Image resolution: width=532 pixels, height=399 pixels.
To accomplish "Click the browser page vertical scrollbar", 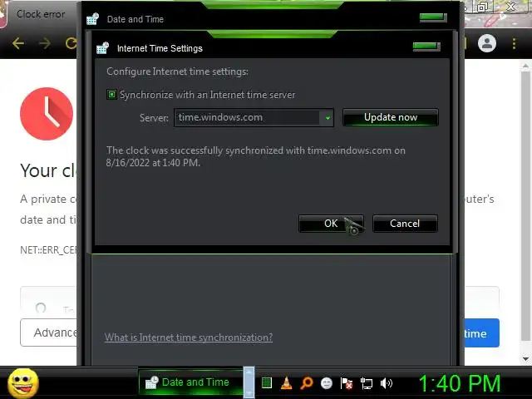I will (525, 207).
